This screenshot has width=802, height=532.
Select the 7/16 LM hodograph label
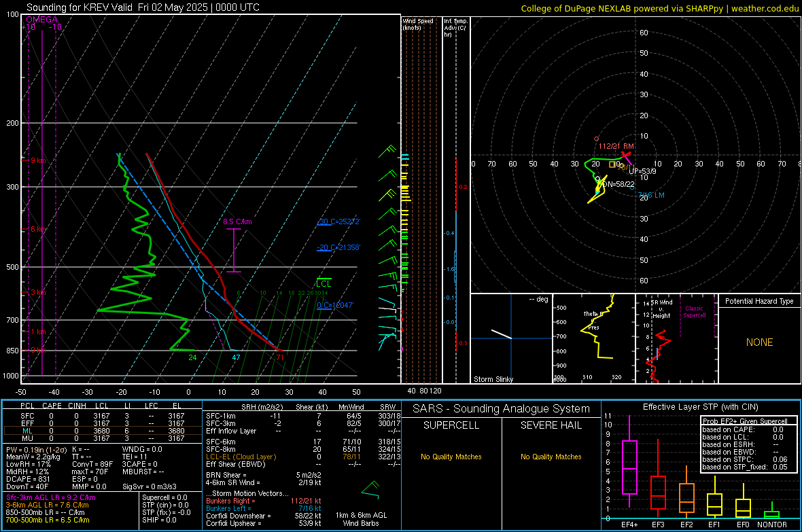(x=651, y=195)
